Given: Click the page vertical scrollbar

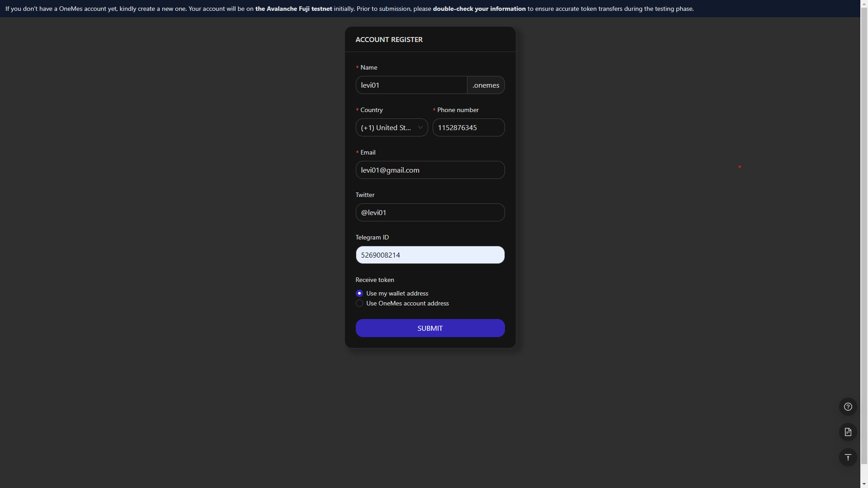Looking at the screenshot, I should pyautogui.click(x=864, y=226).
